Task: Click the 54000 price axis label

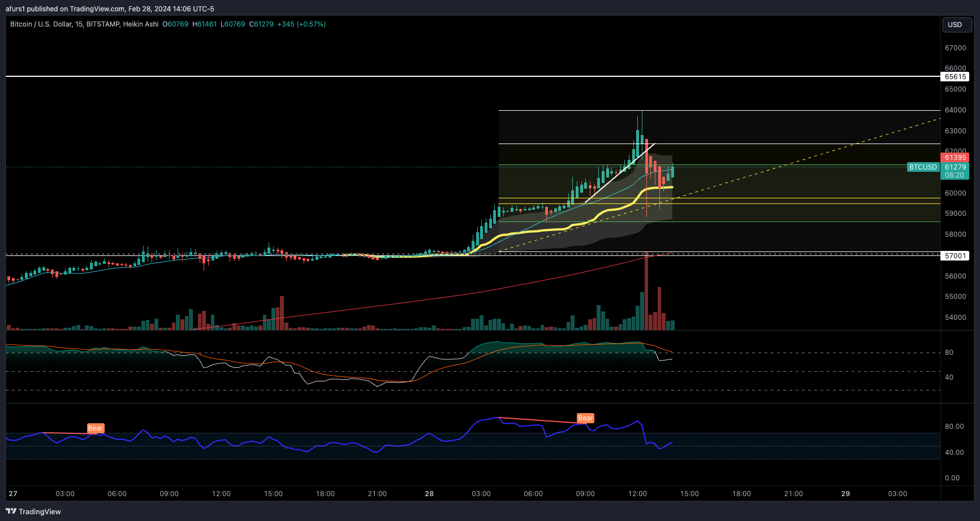Action: (956, 318)
